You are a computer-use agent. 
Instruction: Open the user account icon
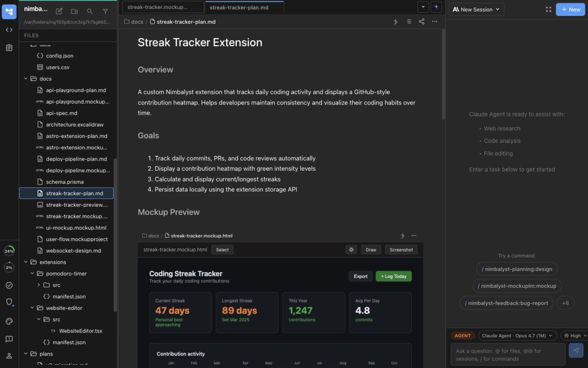pyautogui.click(x=9, y=356)
